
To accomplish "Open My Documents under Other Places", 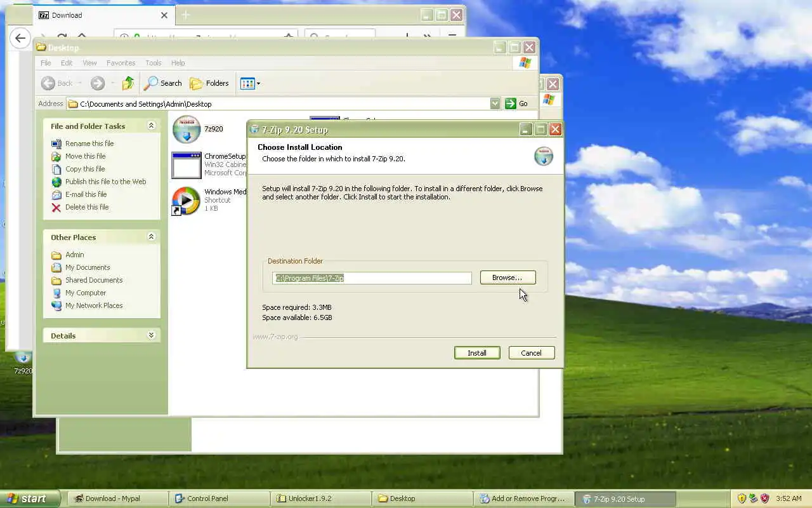I will point(88,267).
